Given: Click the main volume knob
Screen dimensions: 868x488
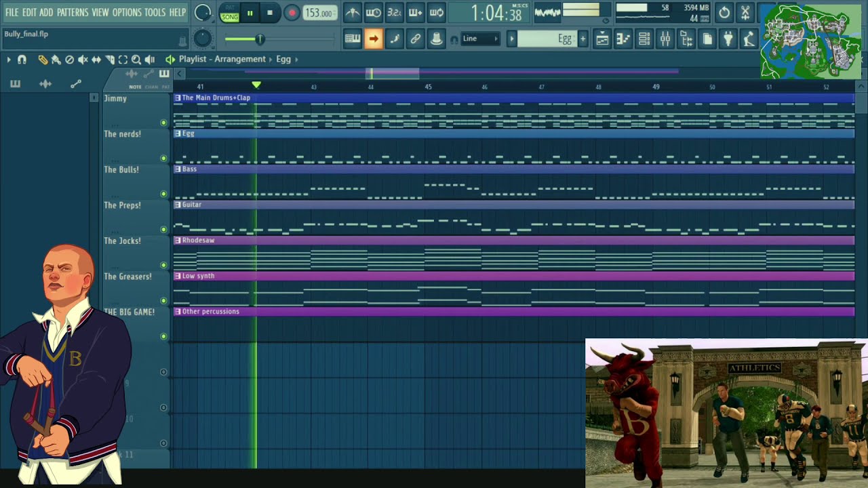Looking at the screenshot, I should pos(203,13).
